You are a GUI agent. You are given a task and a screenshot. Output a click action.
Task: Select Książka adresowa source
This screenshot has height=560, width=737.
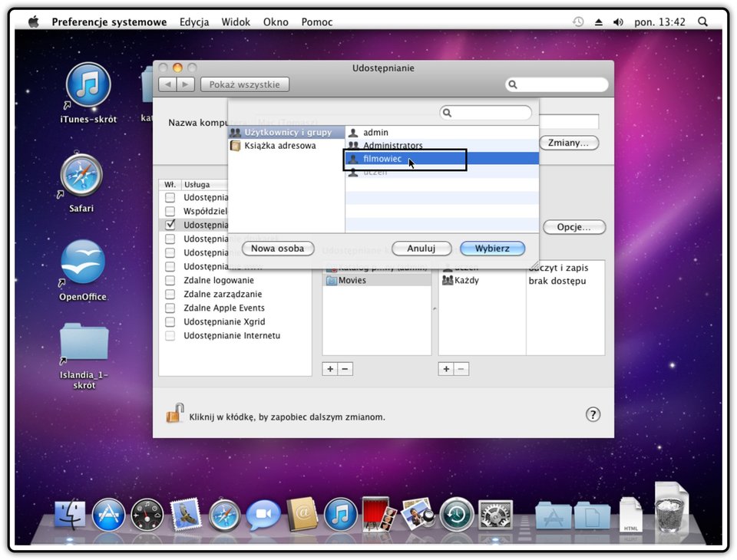pos(286,146)
